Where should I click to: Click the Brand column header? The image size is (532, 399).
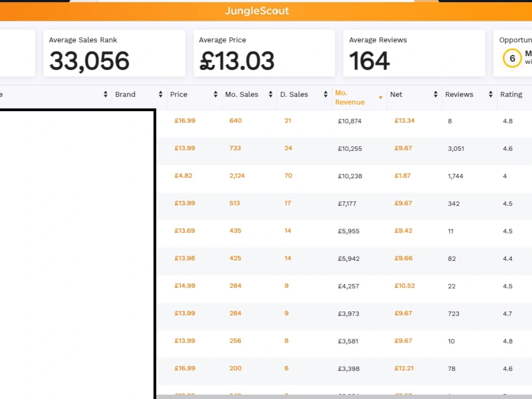(x=125, y=94)
